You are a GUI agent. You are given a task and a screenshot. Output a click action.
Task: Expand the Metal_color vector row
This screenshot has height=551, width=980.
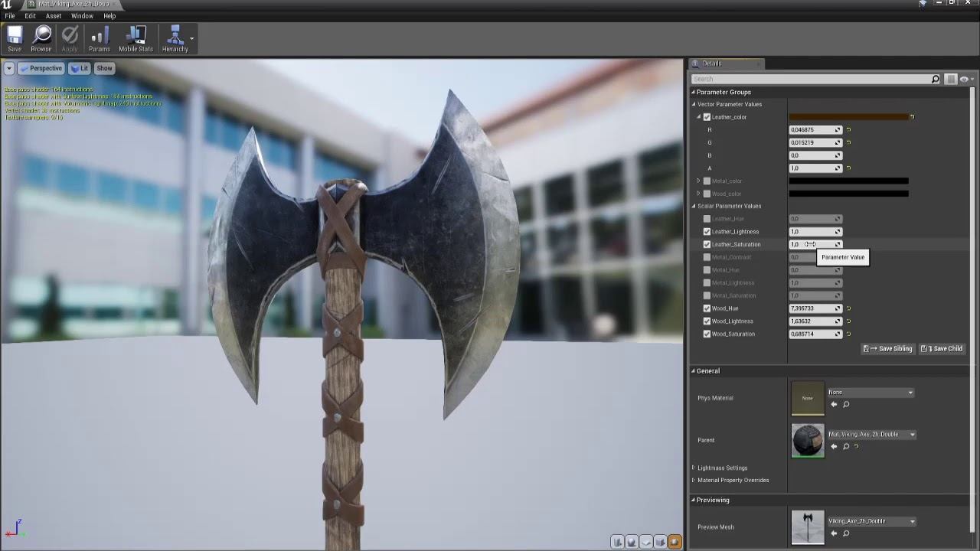698,181
